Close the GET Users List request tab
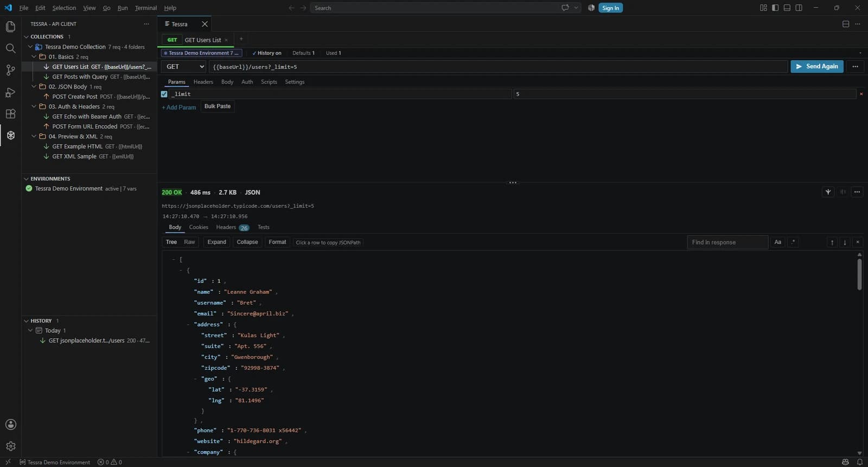The width and height of the screenshot is (868, 467). point(226,40)
